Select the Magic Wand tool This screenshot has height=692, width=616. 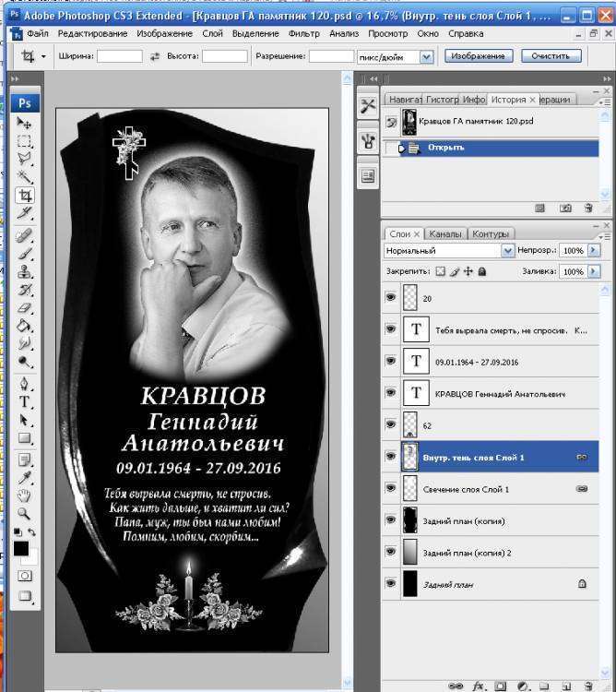(25, 177)
